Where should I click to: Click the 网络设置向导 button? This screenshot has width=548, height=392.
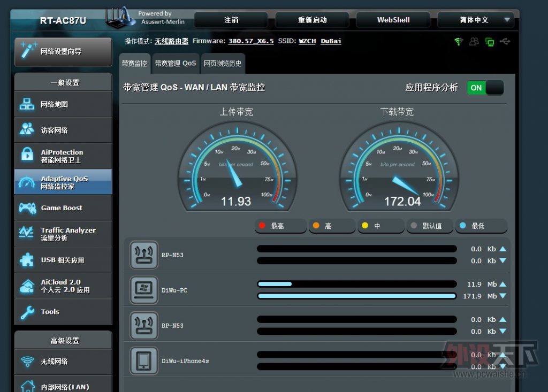coord(63,52)
